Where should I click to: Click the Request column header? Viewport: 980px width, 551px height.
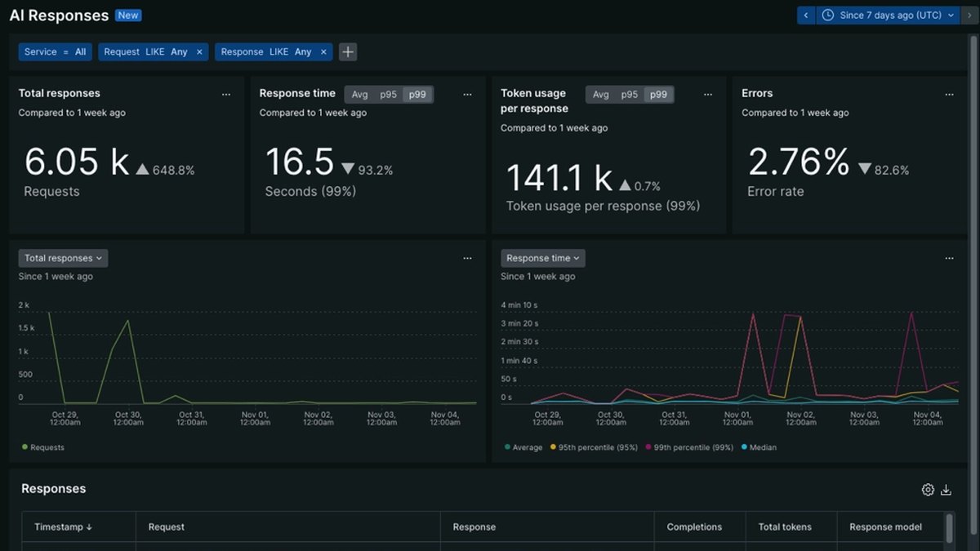288,527
